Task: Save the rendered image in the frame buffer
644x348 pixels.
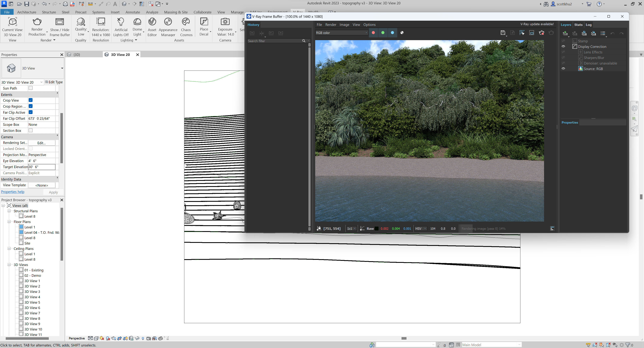Action: coord(503,33)
